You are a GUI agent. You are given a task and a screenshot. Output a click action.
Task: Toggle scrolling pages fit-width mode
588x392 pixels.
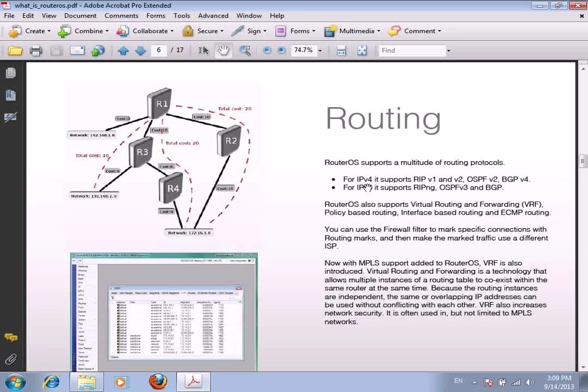tap(341, 51)
